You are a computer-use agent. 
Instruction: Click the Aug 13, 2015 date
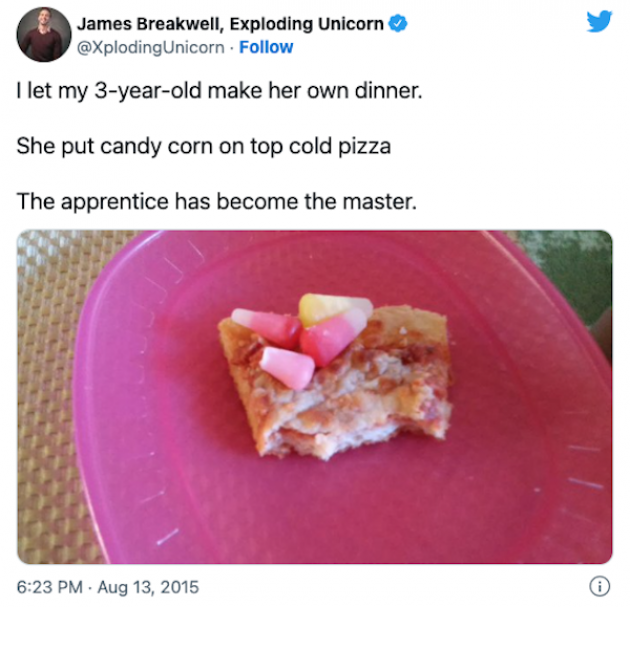tap(148, 587)
